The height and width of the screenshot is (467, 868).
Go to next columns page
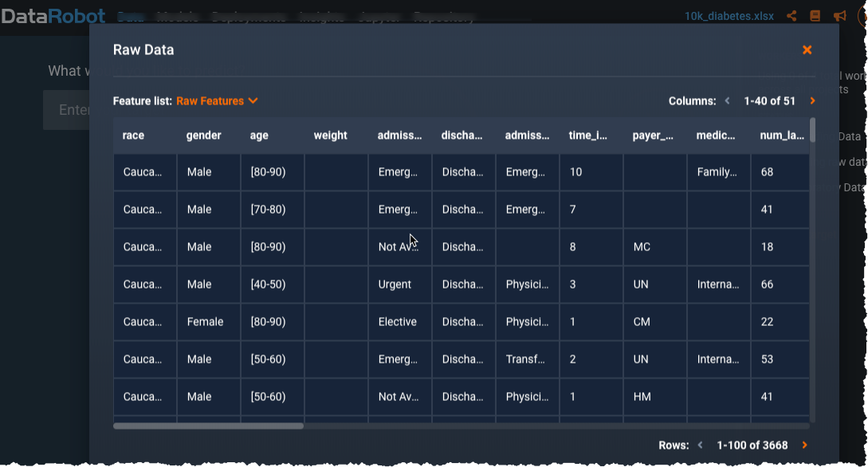(812, 101)
